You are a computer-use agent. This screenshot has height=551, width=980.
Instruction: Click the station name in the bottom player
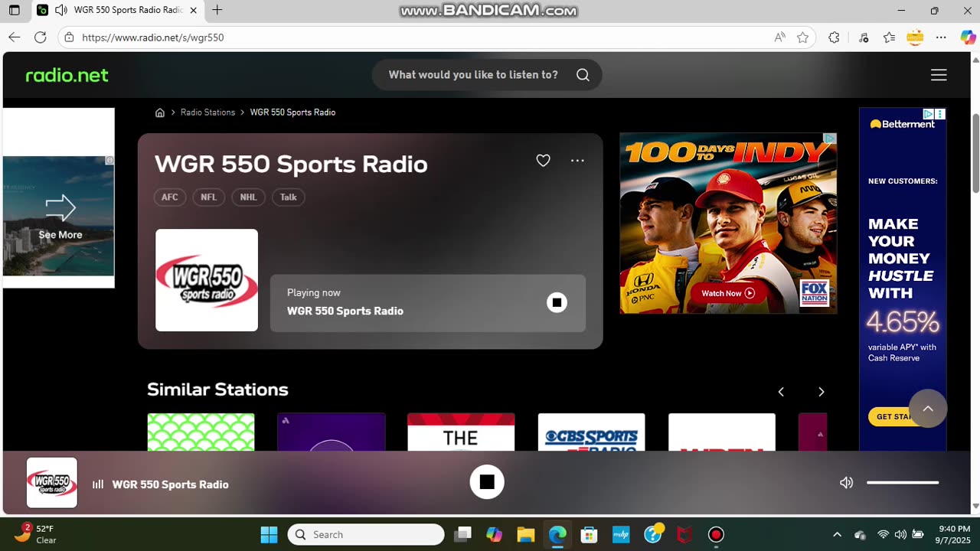pyautogui.click(x=170, y=484)
